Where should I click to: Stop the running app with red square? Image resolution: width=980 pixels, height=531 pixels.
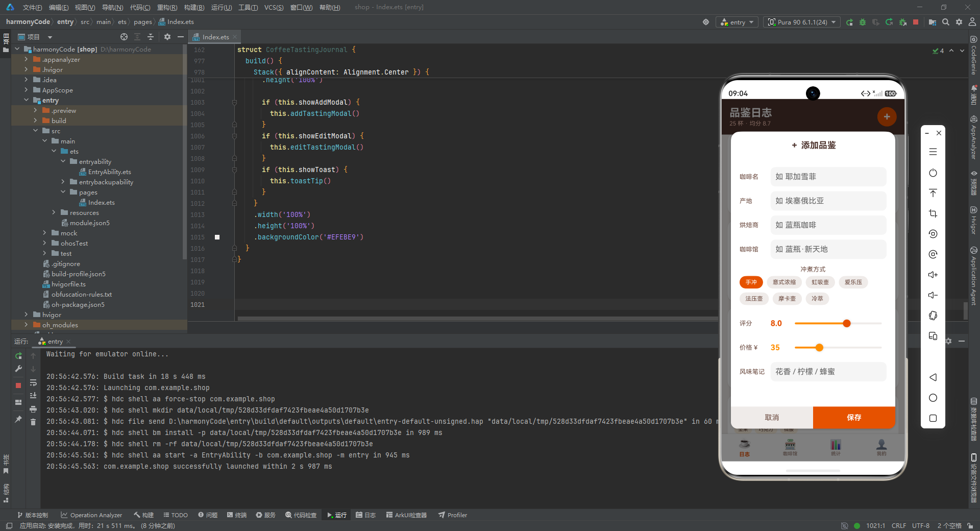coord(916,22)
